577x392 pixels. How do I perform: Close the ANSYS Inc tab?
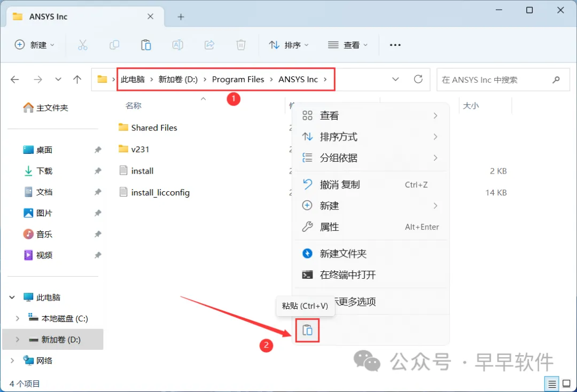pos(151,17)
